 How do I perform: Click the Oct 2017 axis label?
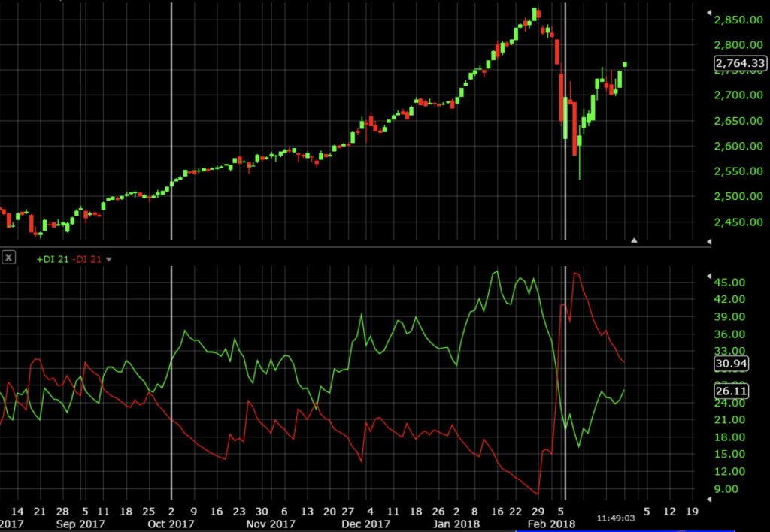tap(170, 524)
